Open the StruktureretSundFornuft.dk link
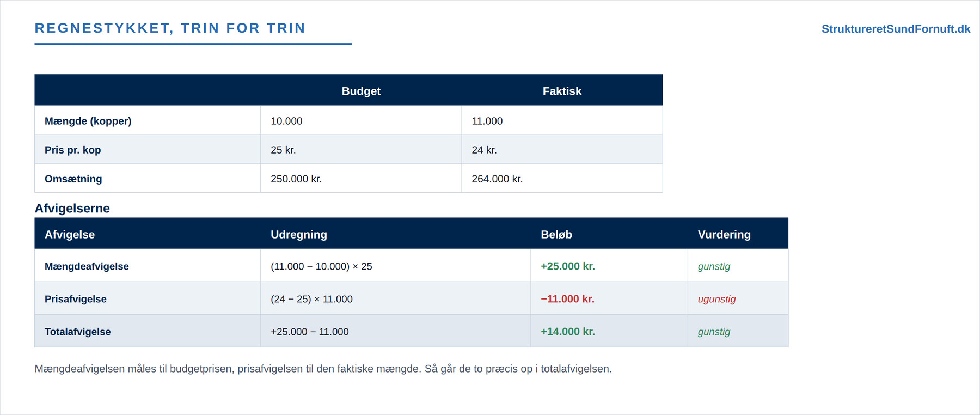 click(x=896, y=29)
